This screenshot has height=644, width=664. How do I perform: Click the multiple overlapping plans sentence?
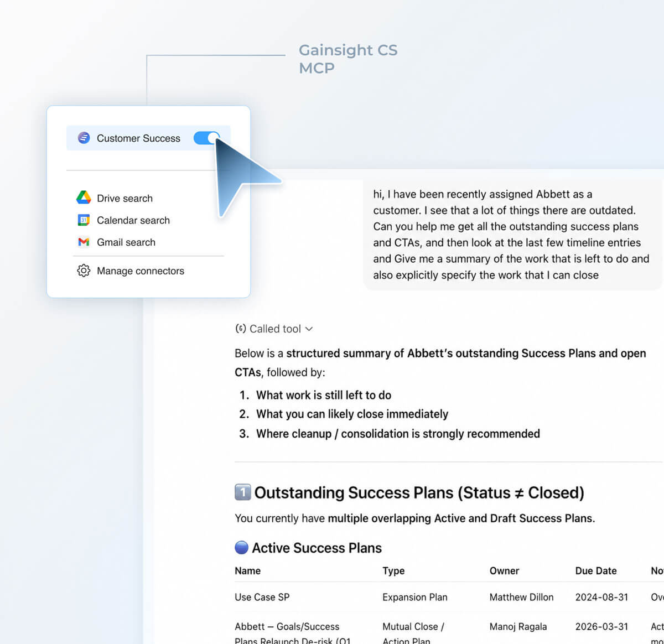coord(415,518)
